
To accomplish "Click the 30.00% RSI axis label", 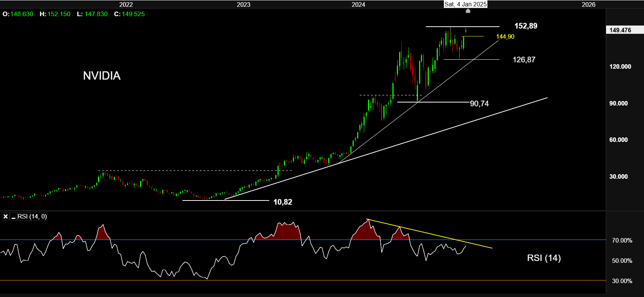I will point(622,281).
